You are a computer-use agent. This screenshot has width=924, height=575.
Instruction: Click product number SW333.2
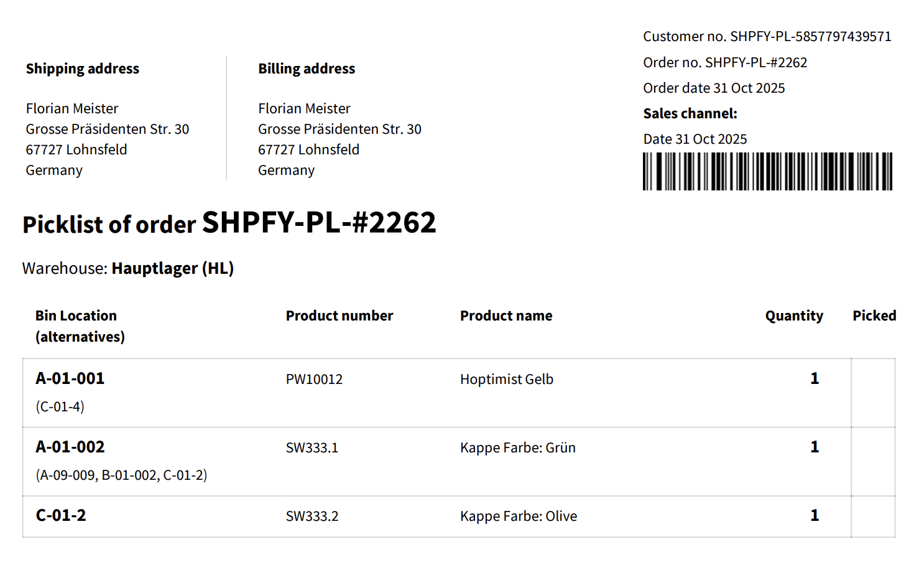click(312, 517)
